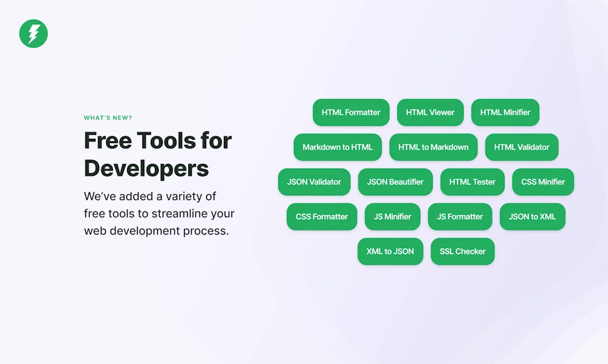
Task: Click the Free Tools for Developers heading
Action: pyautogui.click(x=158, y=154)
